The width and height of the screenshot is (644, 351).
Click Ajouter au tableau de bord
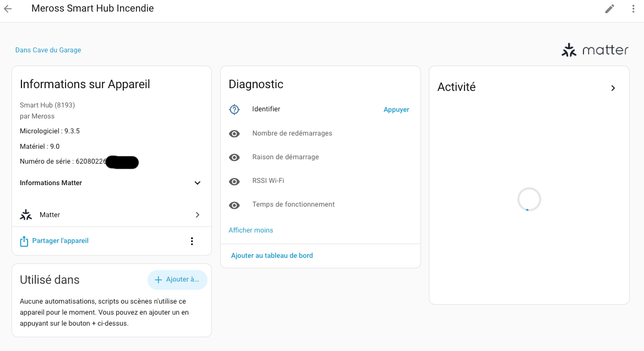(272, 256)
